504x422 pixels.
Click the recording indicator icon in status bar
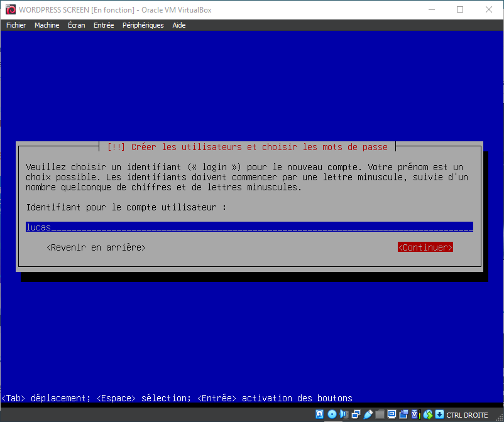tap(403, 414)
